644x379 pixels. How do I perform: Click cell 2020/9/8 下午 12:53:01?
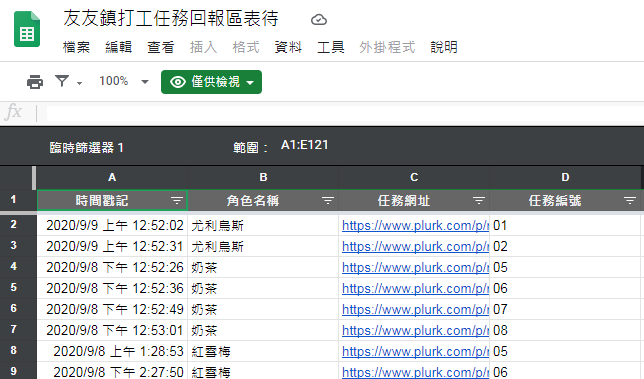point(112,330)
